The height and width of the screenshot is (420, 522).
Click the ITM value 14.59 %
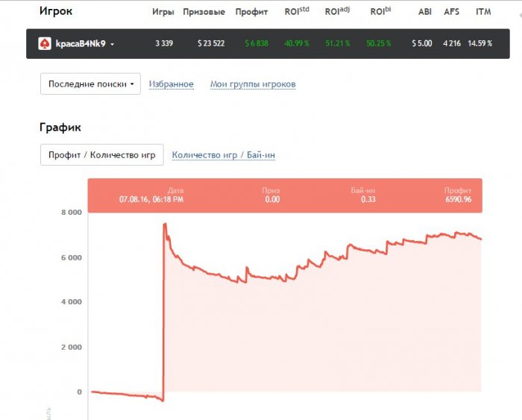point(479,43)
